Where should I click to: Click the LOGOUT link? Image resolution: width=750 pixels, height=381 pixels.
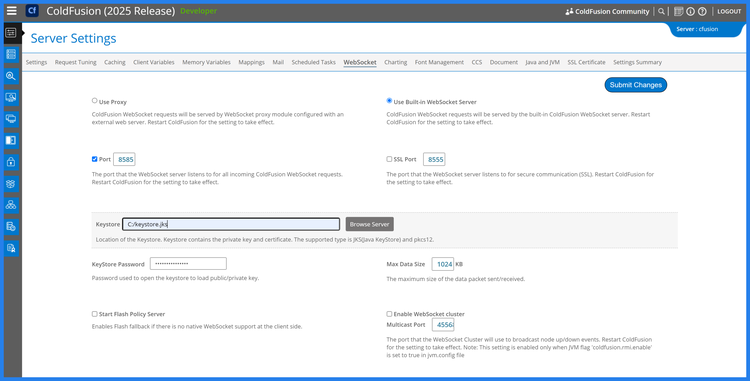click(x=729, y=11)
